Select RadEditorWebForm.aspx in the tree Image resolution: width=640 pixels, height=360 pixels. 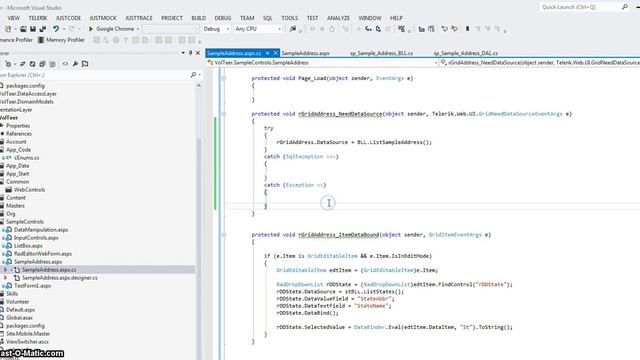coord(42,254)
